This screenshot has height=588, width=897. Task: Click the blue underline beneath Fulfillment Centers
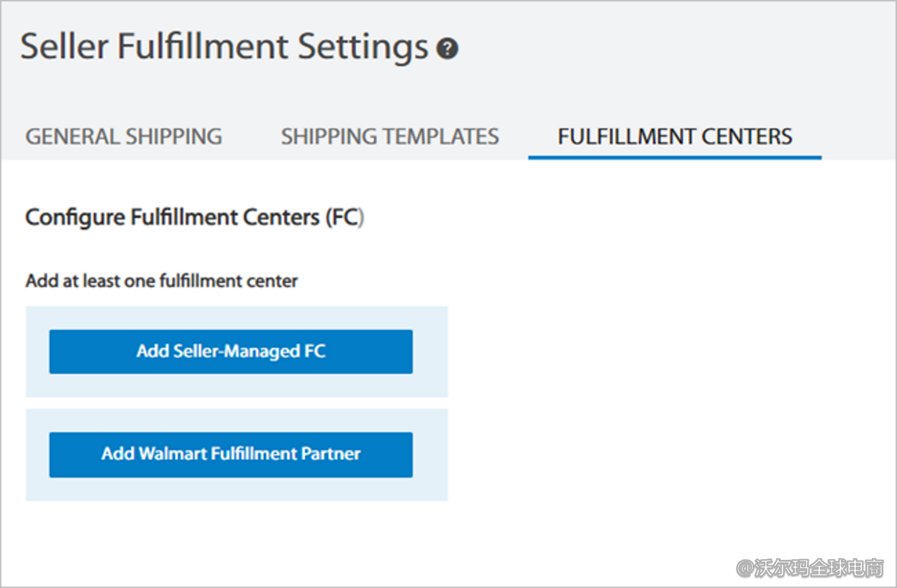point(675,157)
